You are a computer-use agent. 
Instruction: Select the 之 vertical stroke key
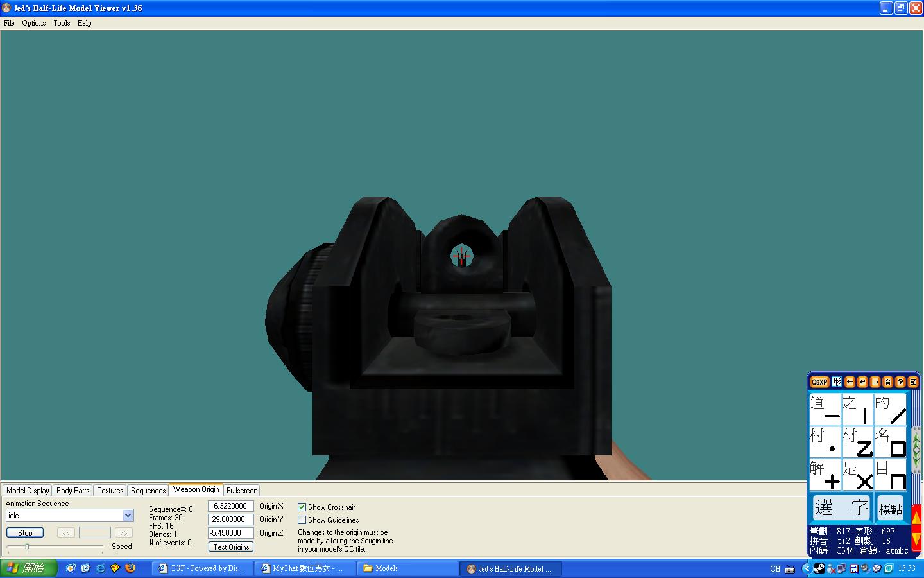(x=858, y=409)
